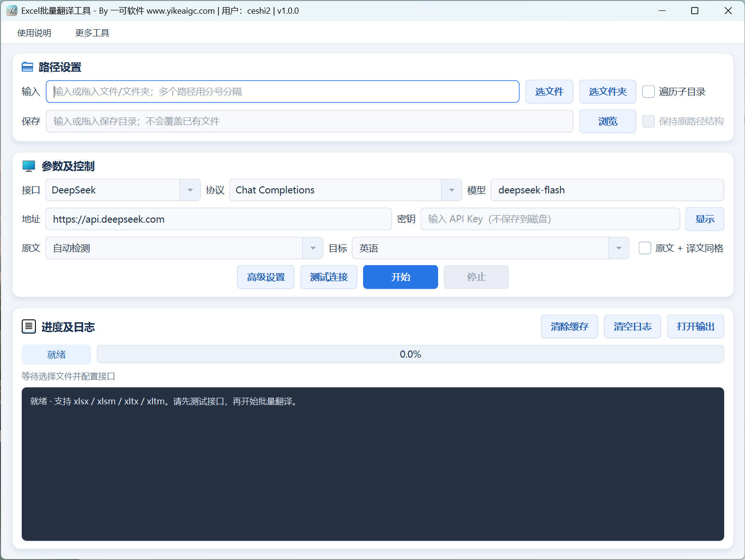Click the log line 就绪 · 支持 xlsx
Image resolution: width=745 pixels, height=560 pixels.
[x=165, y=401]
